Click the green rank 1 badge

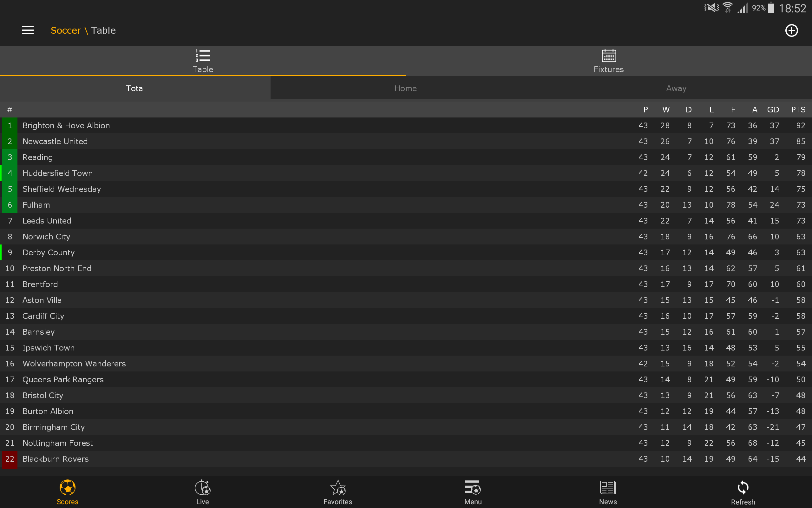(10, 125)
